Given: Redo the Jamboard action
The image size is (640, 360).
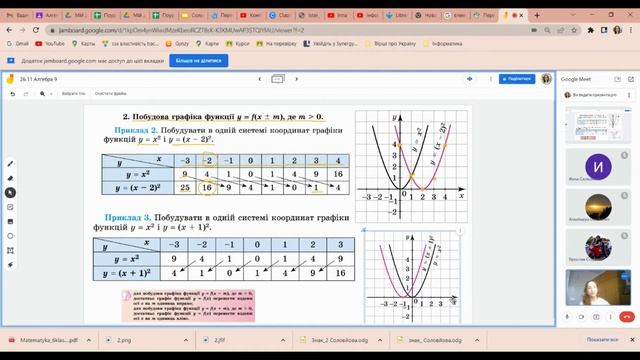Looking at the screenshot, I should pos(26,93).
